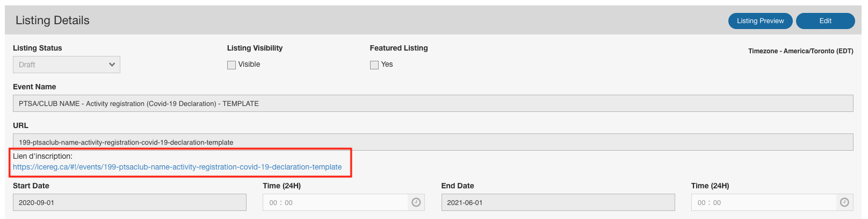Click the Timezone America/Toronto text
Screen dimensions: 868x219
pyautogui.click(x=800, y=51)
